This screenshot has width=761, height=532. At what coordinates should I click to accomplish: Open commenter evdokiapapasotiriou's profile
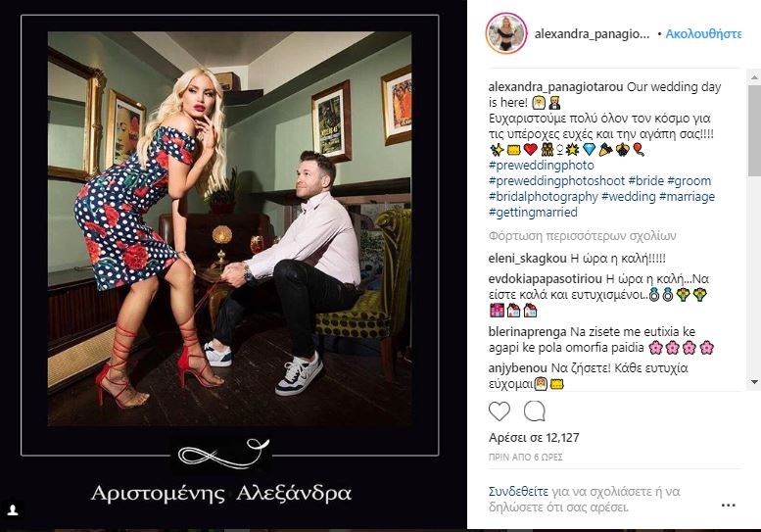(545, 279)
